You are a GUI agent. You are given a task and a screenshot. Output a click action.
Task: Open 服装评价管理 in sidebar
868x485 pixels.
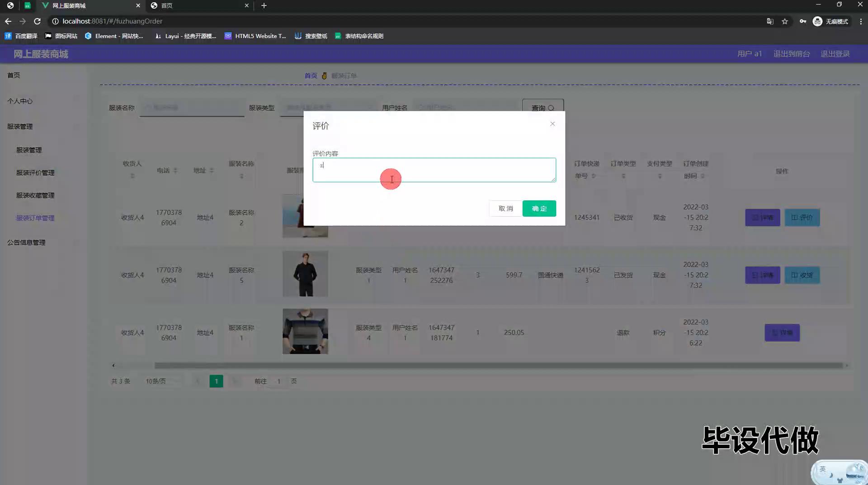(35, 173)
